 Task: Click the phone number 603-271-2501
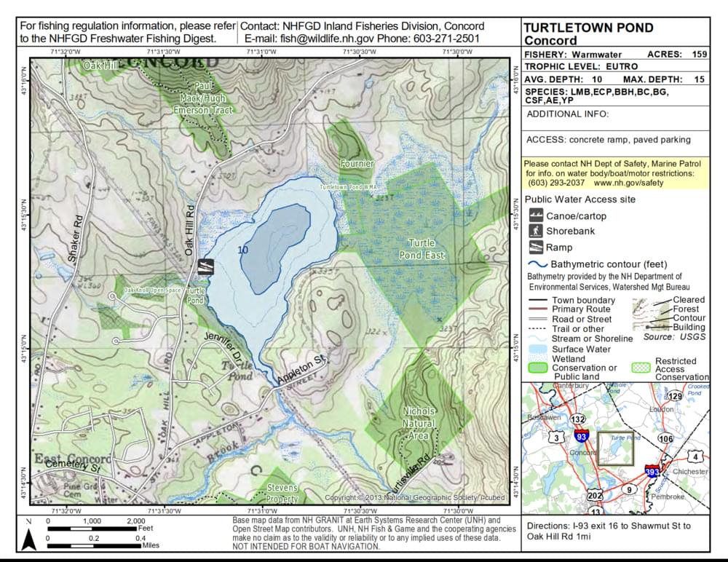tap(446, 39)
